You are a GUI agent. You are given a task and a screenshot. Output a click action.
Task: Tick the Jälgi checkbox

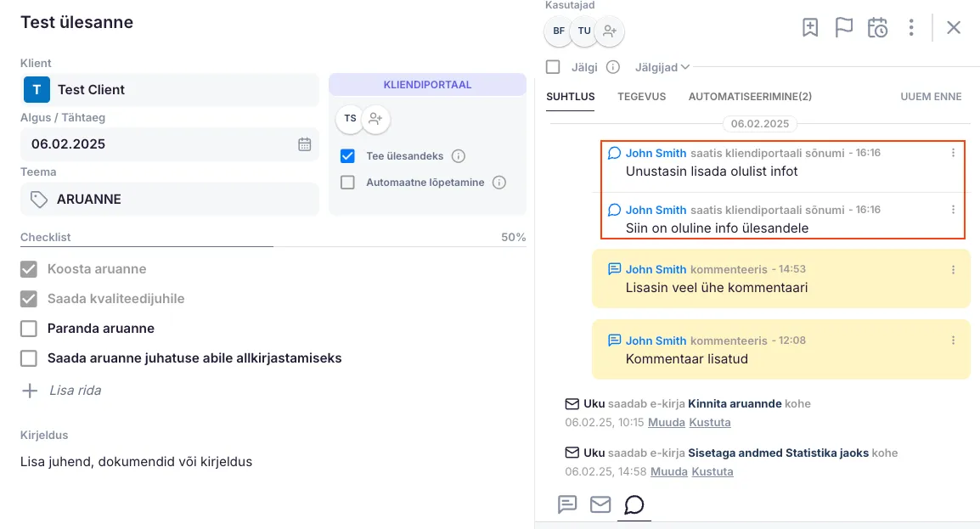pos(553,67)
